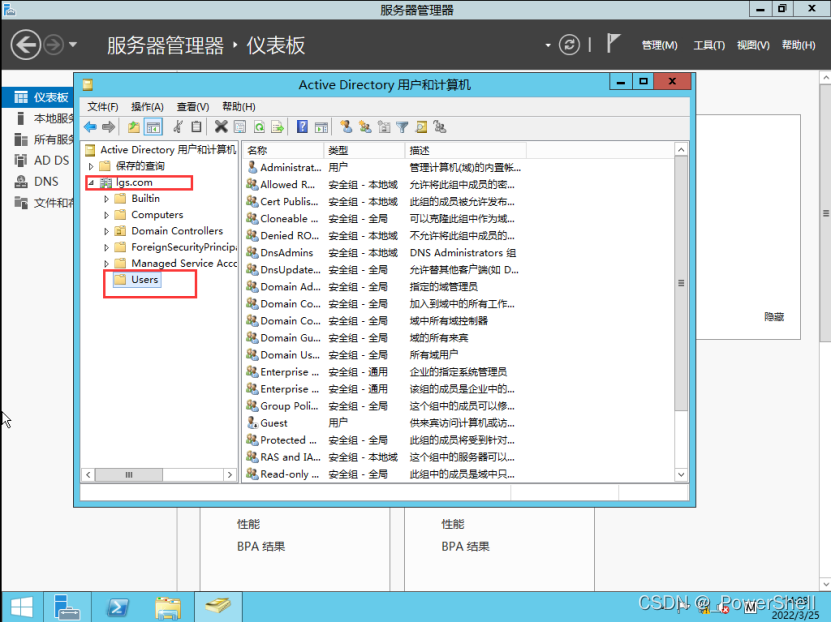Screen dimensions: 831x622
Task: Sort by the 类型 column header
Action: click(x=365, y=150)
